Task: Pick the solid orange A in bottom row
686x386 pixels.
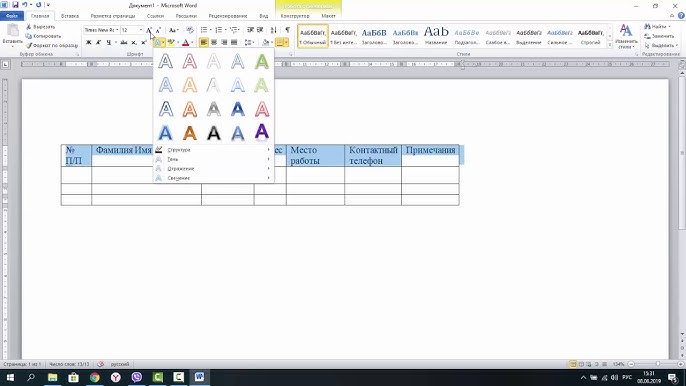Action: [x=189, y=132]
